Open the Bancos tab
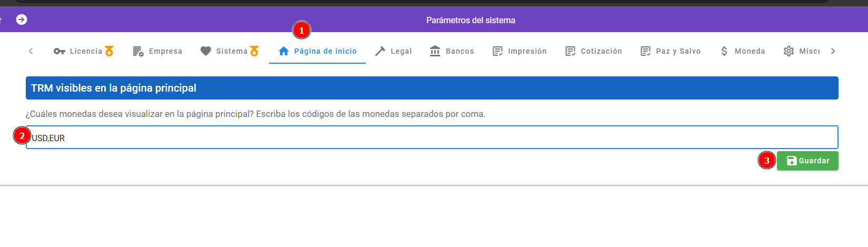 [x=452, y=51]
